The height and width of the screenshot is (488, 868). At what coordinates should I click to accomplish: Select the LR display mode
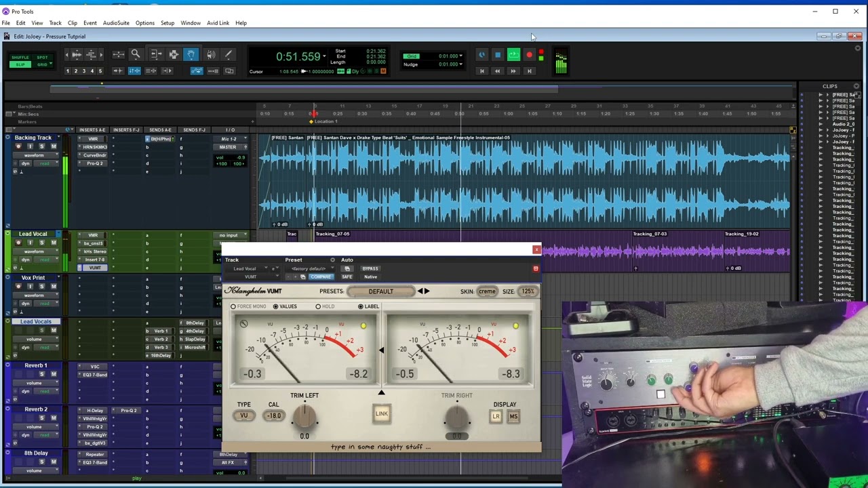[496, 417]
